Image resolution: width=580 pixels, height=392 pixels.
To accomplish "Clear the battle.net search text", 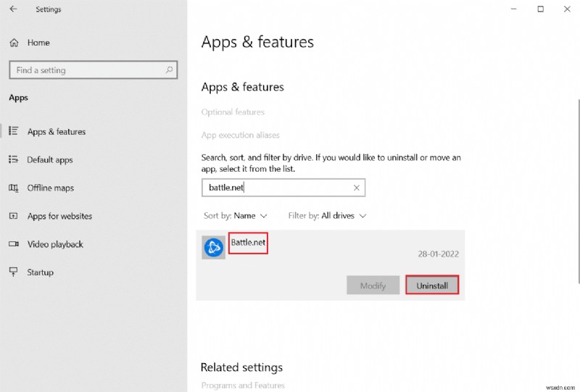I will (356, 188).
